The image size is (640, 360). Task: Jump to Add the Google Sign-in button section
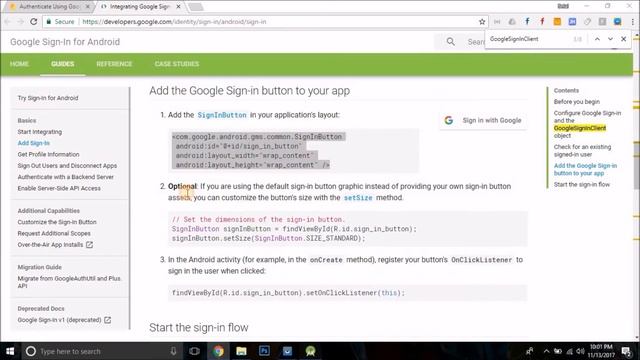[x=585, y=169]
